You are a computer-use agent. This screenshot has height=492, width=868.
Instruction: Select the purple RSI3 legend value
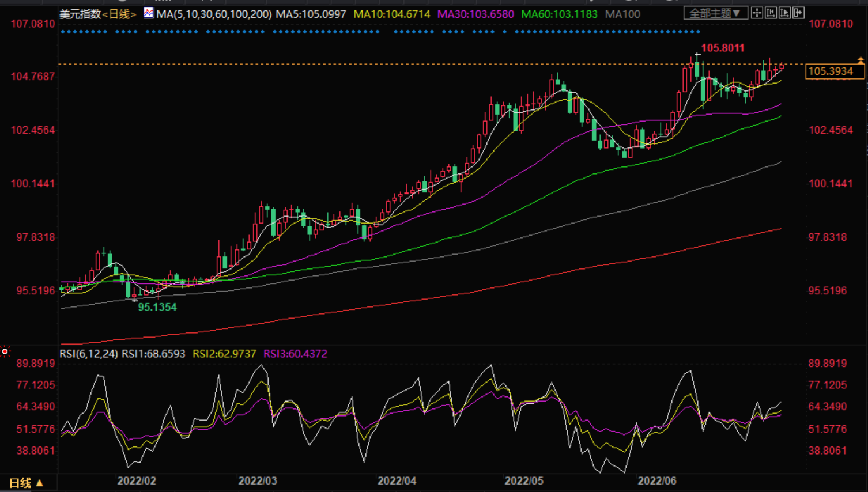tap(295, 354)
